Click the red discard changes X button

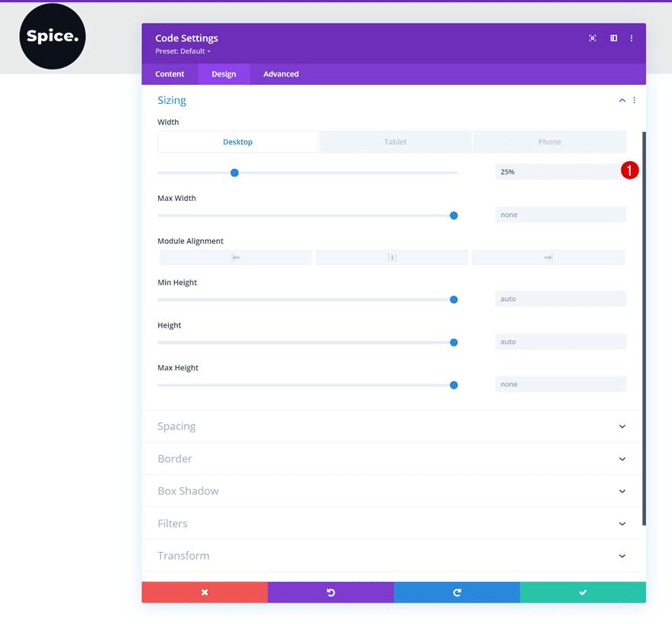click(205, 593)
